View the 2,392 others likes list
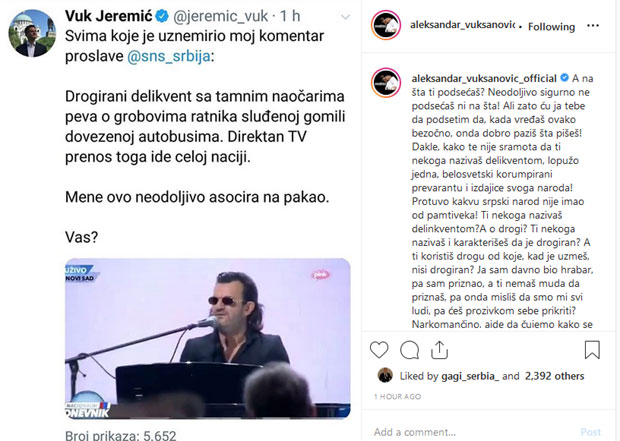620x441 pixels. pos(554,376)
